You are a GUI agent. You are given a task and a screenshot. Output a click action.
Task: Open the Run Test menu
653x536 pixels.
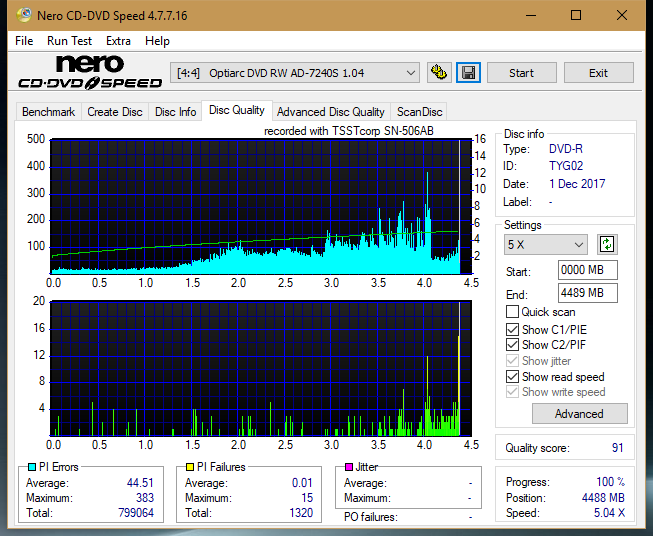pos(69,41)
